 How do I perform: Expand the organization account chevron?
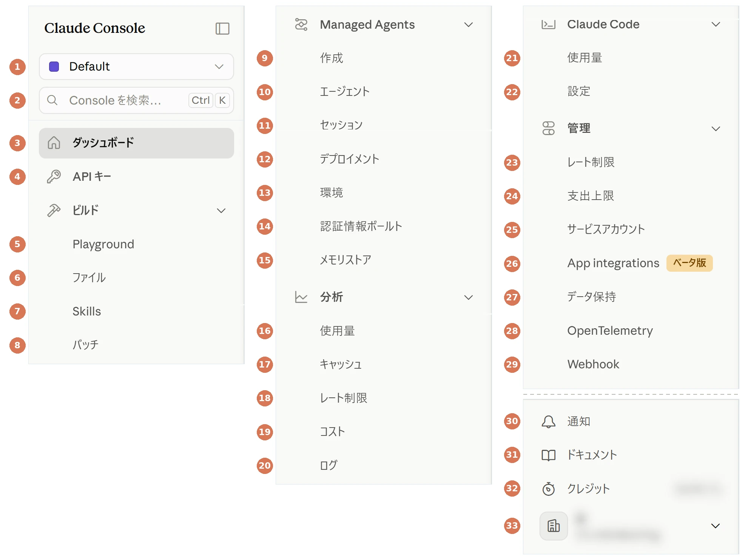[716, 526]
